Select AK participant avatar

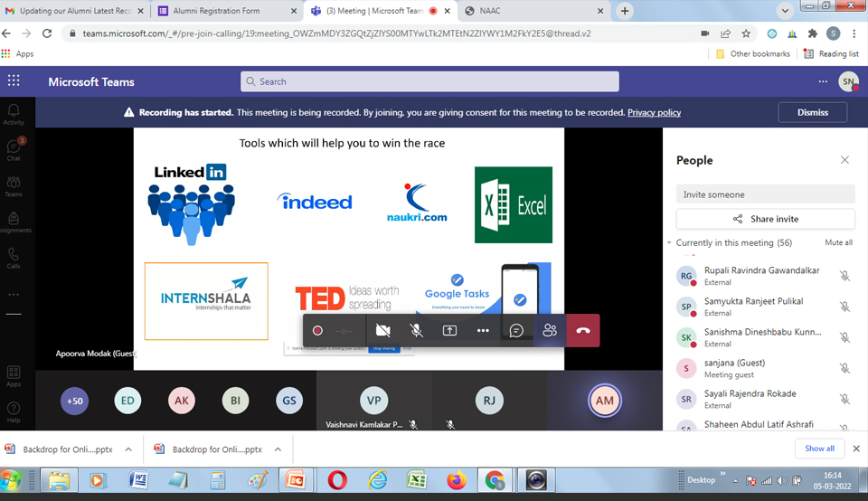182,401
